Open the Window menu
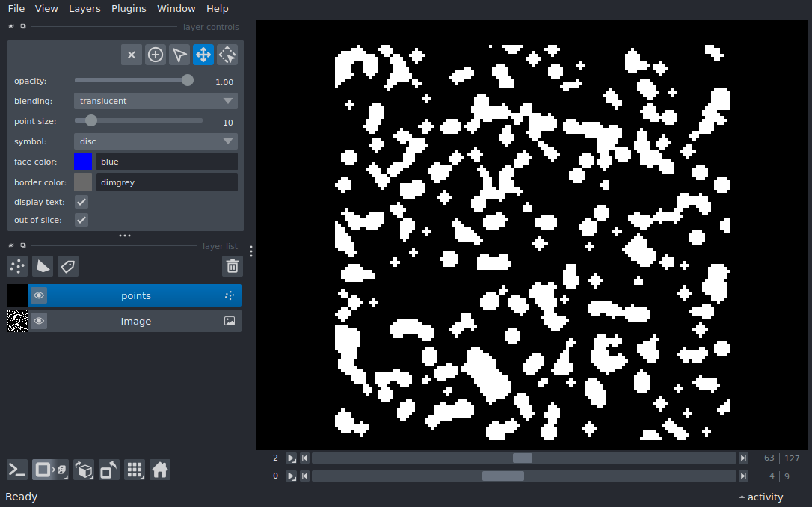 (x=176, y=9)
